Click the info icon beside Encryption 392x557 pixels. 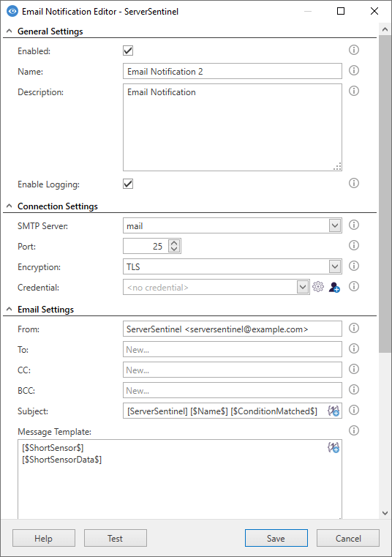coord(354,266)
